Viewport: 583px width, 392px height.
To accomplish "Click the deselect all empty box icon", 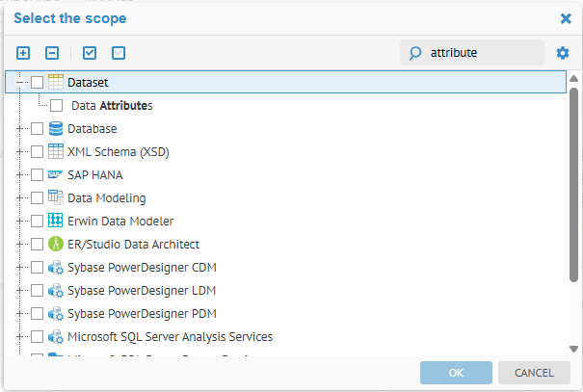I will click(119, 53).
